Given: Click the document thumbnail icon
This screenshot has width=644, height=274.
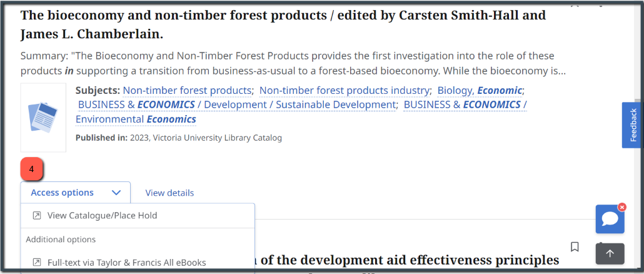Looking at the screenshot, I should pyautogui.click(x=43, y=118).
